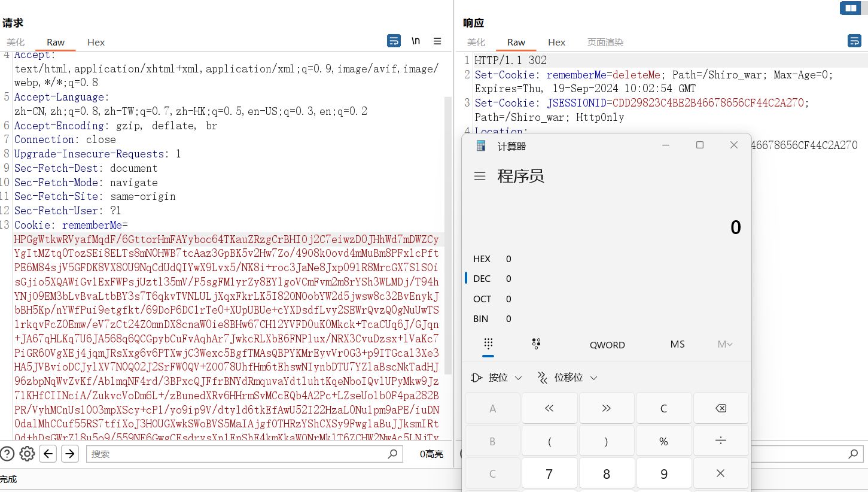This screenshot has width=868, height=492.
Task: Open memory M dropdown in Calculator
Action: 725,344
